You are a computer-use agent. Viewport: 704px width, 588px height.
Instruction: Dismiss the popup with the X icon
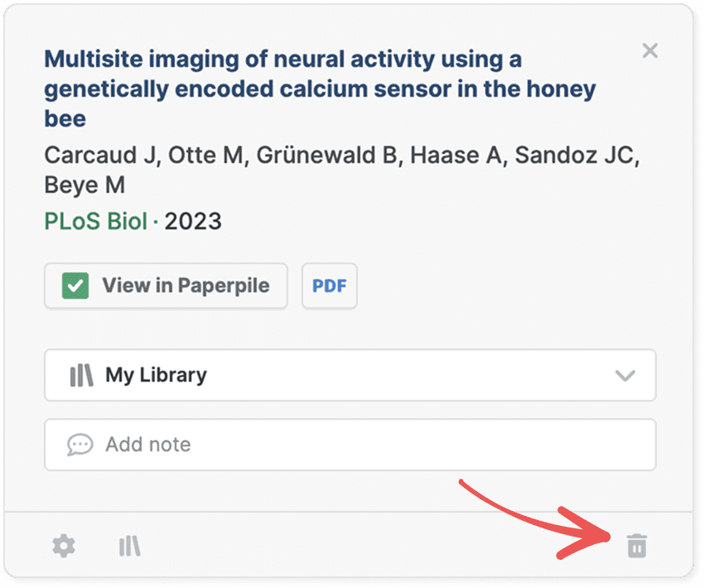(650, 51)
